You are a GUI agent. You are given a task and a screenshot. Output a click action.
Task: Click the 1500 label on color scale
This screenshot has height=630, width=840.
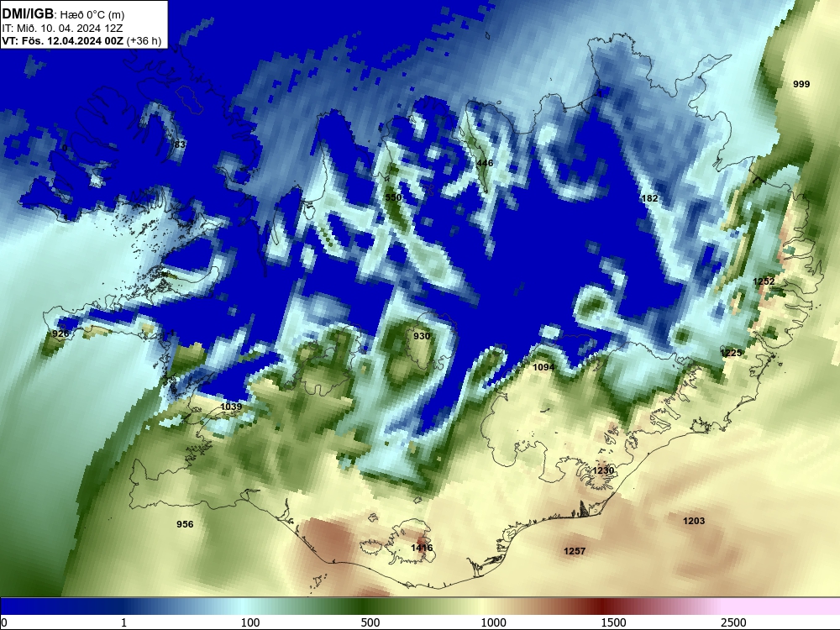613,622
